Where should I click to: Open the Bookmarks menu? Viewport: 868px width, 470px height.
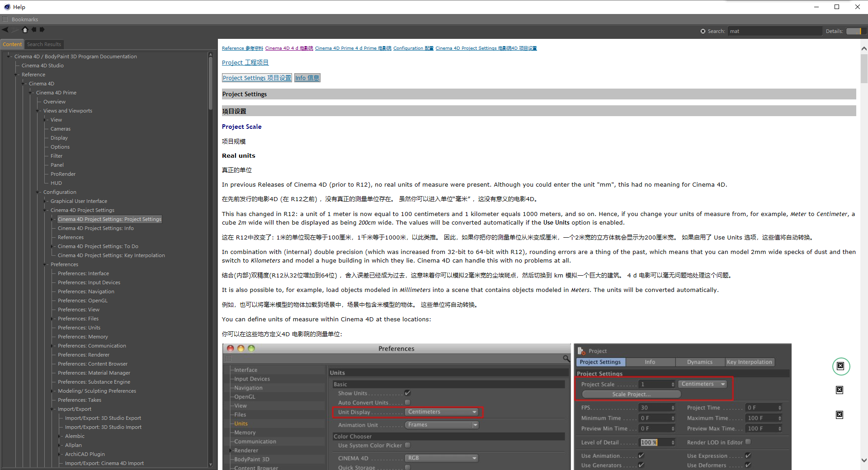[x=25, y=19]
